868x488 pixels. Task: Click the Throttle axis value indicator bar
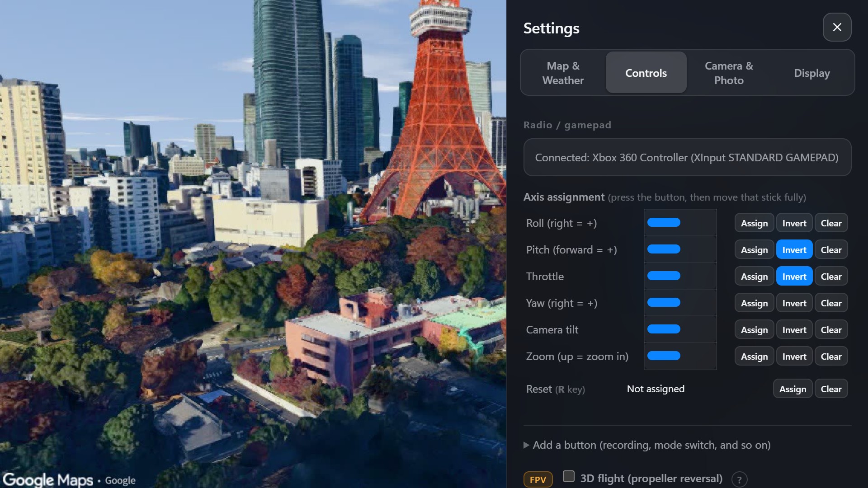[x=680, y=276]
